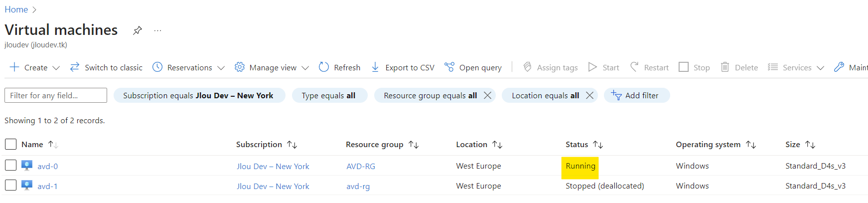
Task: Expand the Reservations dropdown arrow
Action: tap(221, 68)
